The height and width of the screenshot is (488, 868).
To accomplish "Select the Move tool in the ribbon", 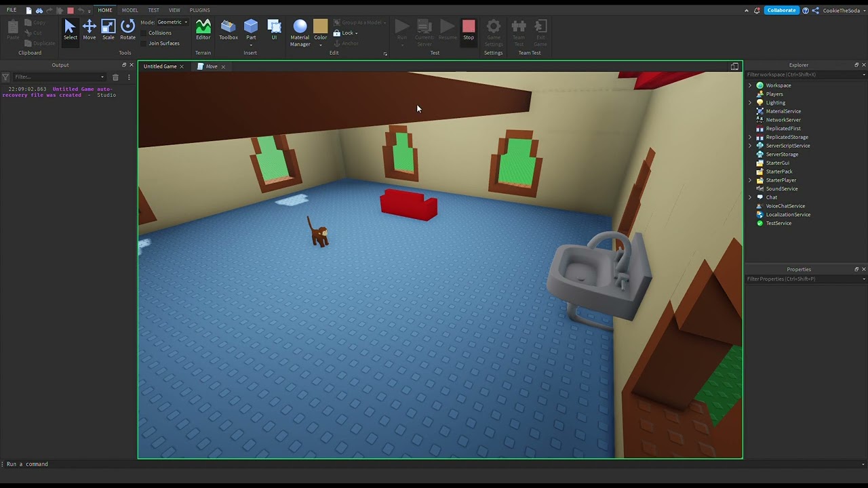I will [89, 29].
